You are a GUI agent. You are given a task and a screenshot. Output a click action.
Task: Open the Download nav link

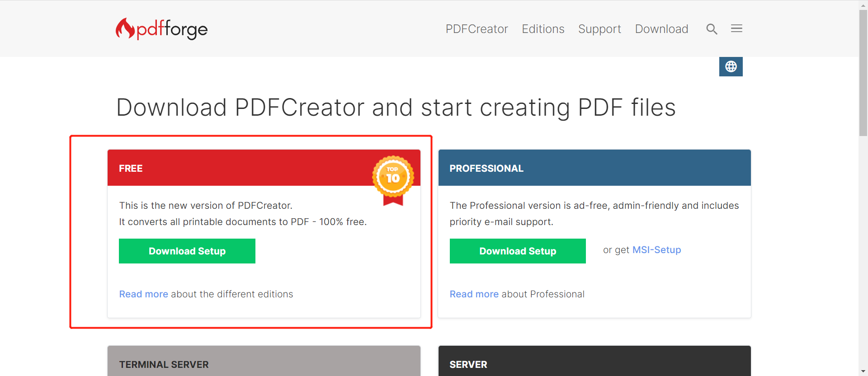click(661, 29)
